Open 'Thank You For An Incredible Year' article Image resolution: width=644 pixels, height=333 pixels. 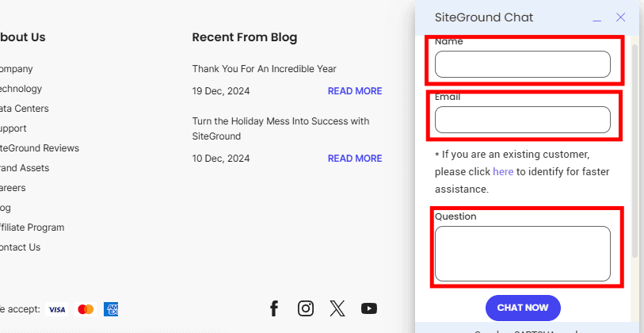264,69
